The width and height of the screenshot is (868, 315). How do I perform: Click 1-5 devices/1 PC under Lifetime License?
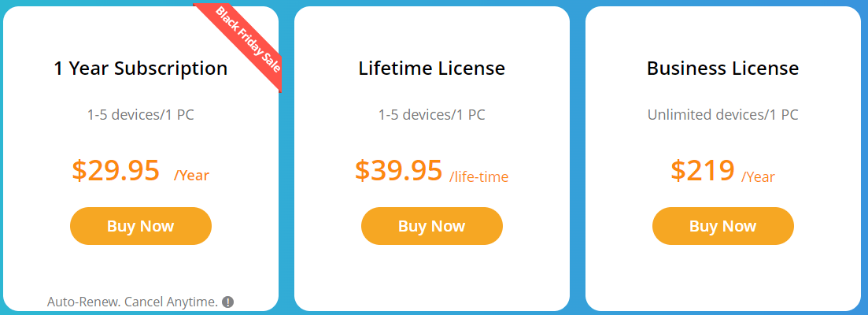coord(432,115)
